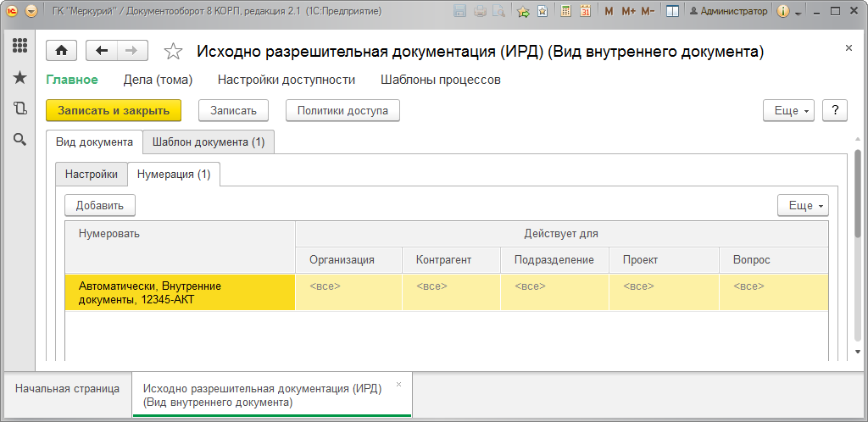The image size is (868, 422).
Task: Open history icon in left sidebar
Action: (20, 108)
